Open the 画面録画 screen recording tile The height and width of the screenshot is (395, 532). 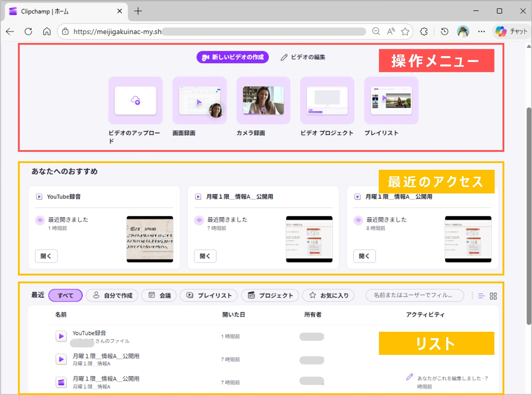click(x=199, y=100)
